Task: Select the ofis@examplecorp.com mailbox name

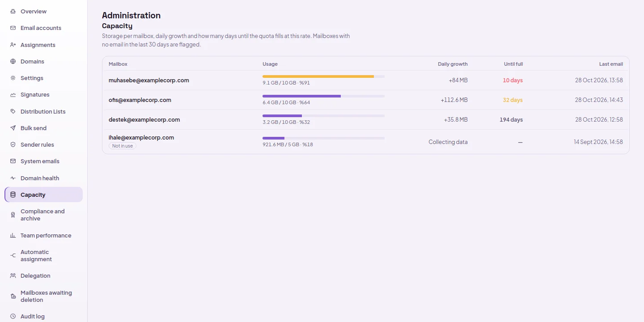Action: (x=140, y=100)
